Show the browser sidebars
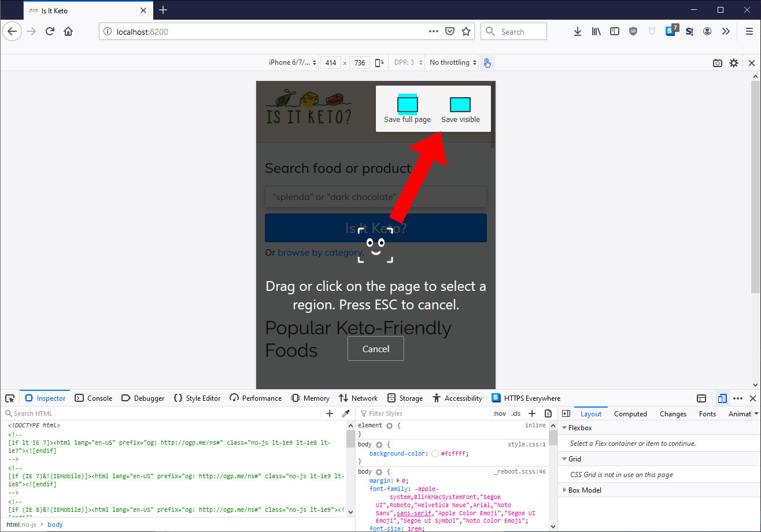Viewport: 761px width, 532px height. (x=615, y=32)
